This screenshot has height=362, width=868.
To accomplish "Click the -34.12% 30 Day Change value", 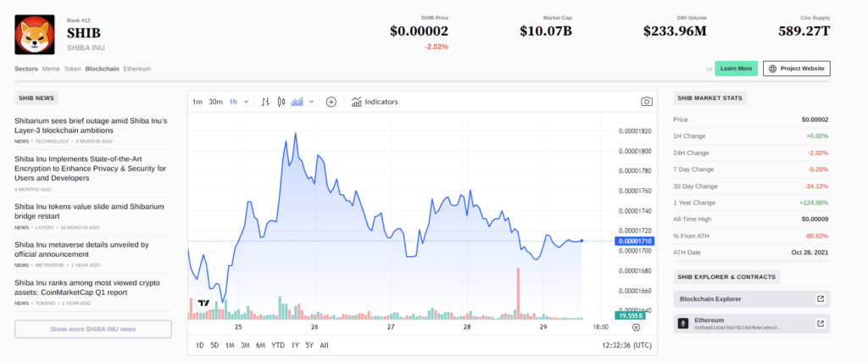I will point(816,186).
